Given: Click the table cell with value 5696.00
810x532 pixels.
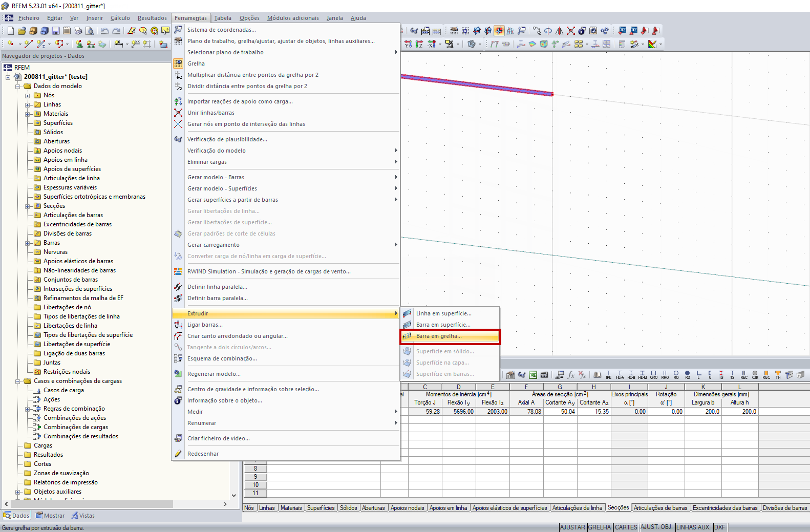Looking at the screenshot, I should [x=458, y=412].
